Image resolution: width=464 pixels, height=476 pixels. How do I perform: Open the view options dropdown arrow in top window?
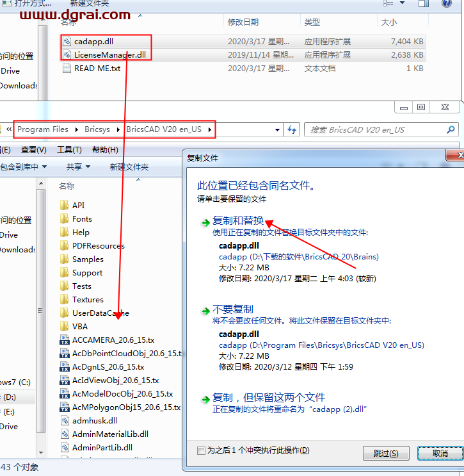pos(402,3)
